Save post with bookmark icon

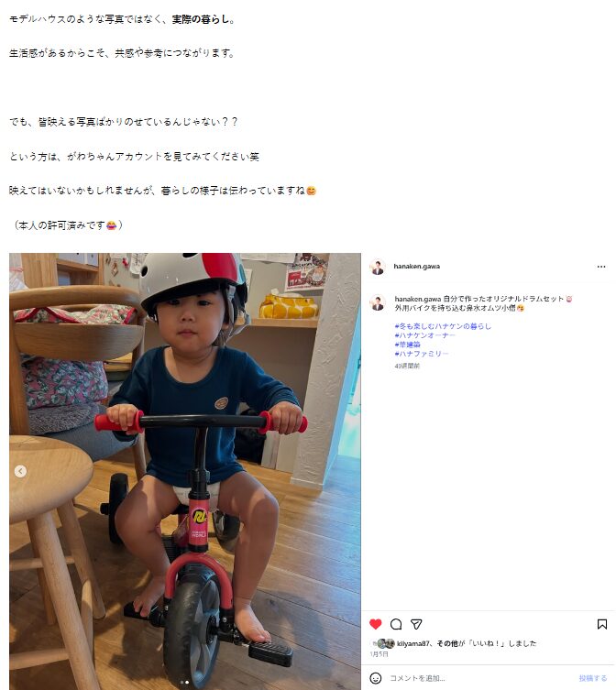[x=602, y=624]
